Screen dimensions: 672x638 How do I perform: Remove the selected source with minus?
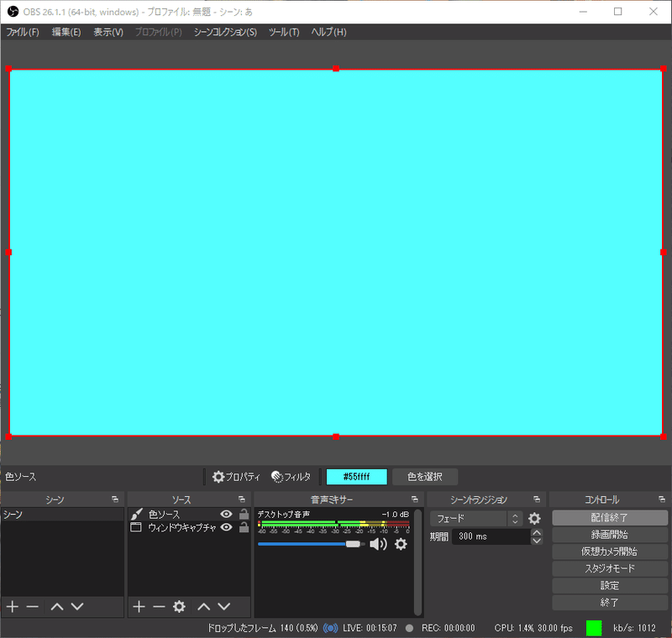(x=159, y=606)
